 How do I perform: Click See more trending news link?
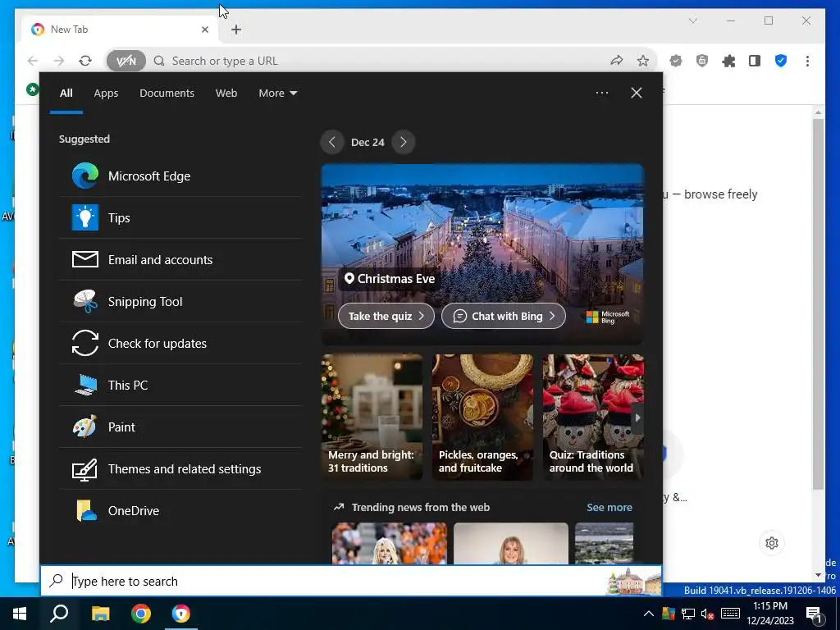(609, 507)
